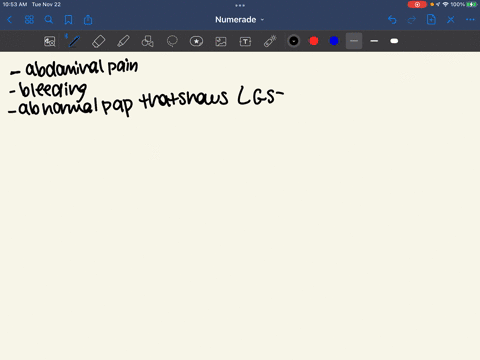Redo the last action

click(412, 20)
